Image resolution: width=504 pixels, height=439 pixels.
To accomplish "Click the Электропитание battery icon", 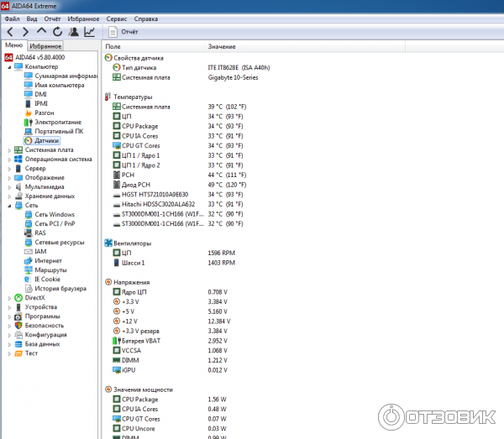I will click(29, 122).
